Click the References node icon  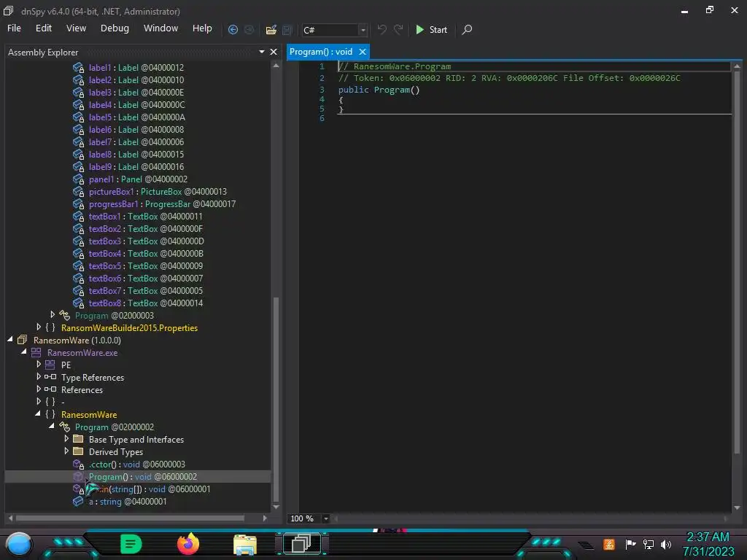pos(50,389)
